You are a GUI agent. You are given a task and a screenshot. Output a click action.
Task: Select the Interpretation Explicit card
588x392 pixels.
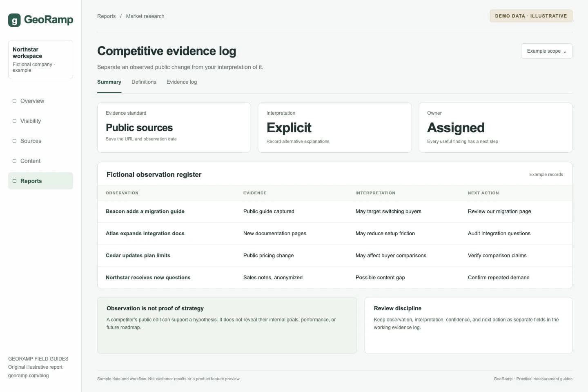(334, 128)
